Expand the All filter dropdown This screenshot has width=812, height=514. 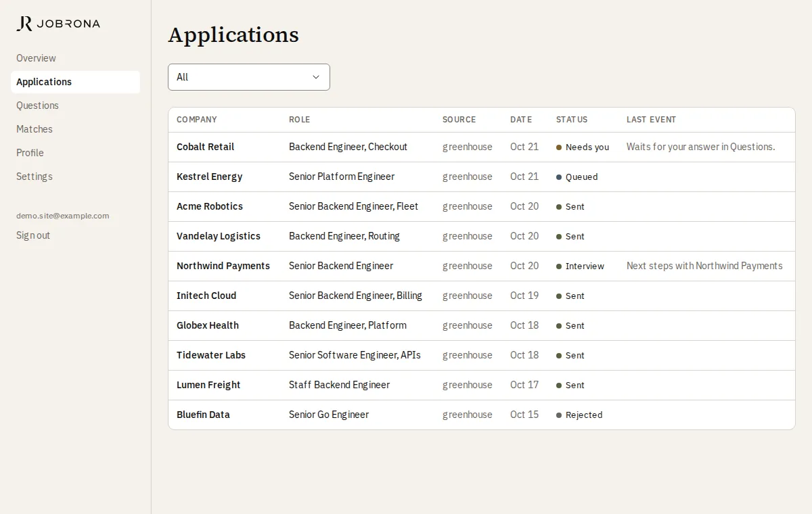(249, 77)
